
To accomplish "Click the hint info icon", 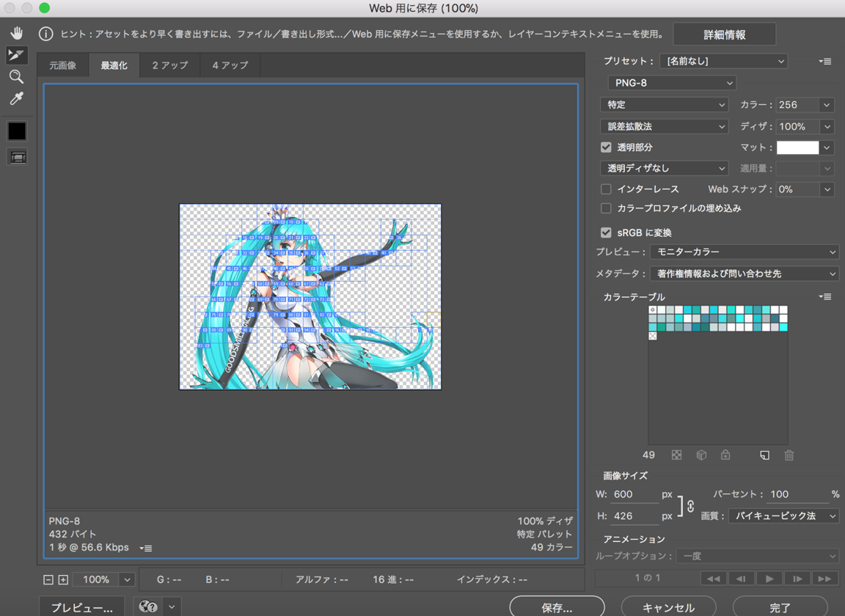I will tap(45, 34).
